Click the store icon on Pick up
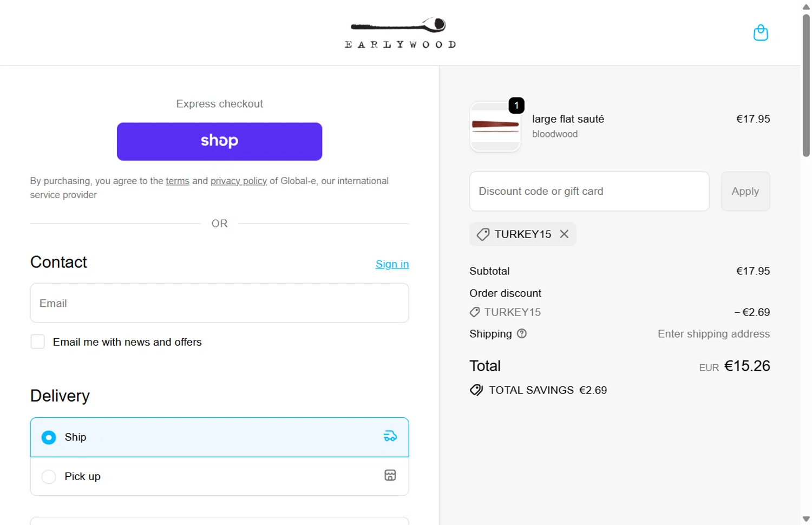The image size is (812, 525). click(390, 475)
